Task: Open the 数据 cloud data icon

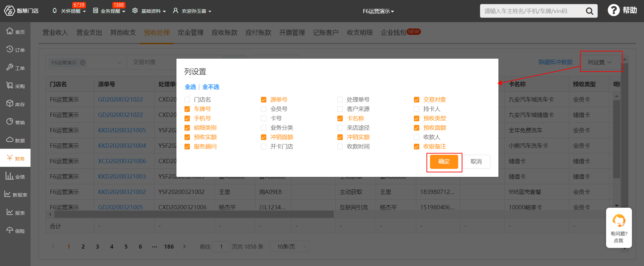Action: pos(10,140)
